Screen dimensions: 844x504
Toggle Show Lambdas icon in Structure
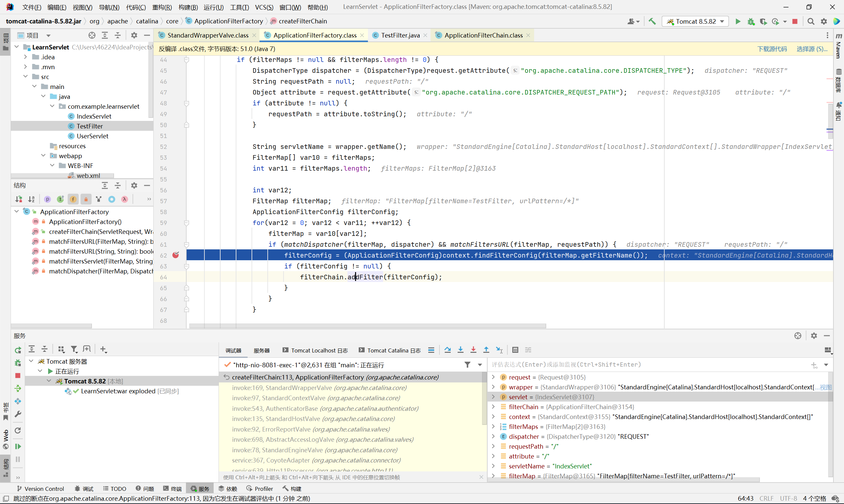pos(124,199)
